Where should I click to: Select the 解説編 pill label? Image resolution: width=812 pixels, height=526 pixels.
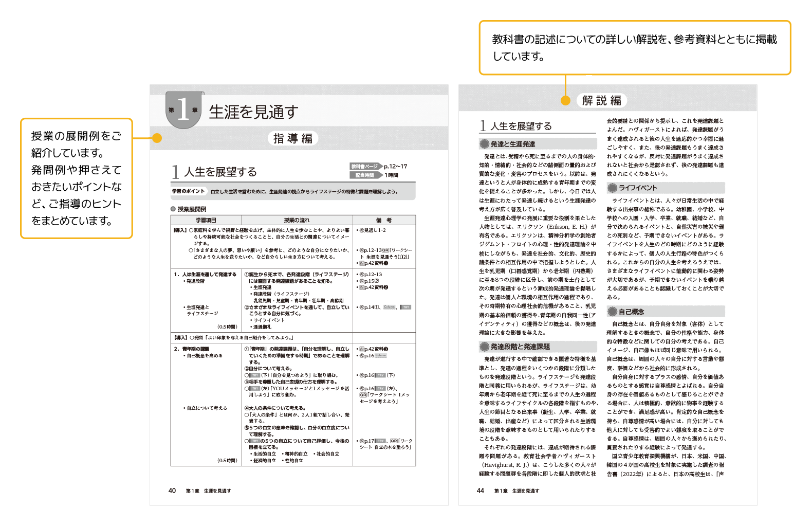601,100
